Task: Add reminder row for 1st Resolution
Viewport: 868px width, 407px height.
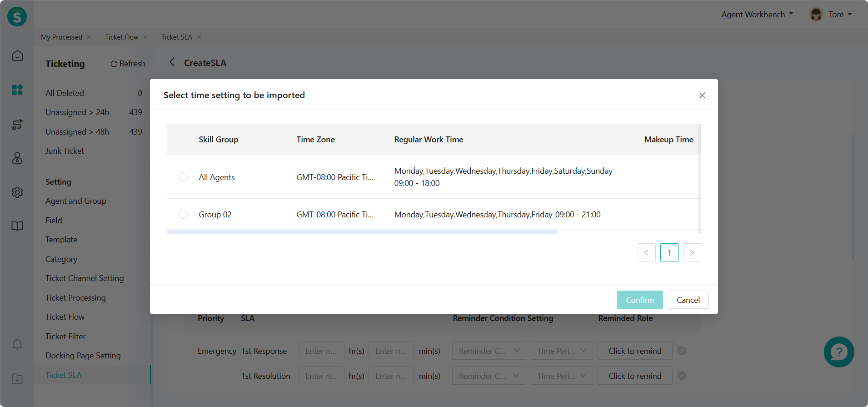Action: tap(682, 376)
